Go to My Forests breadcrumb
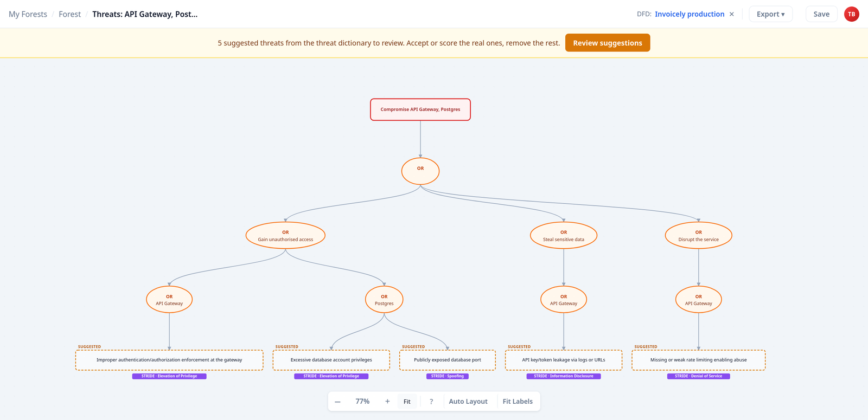 point(28,14)
